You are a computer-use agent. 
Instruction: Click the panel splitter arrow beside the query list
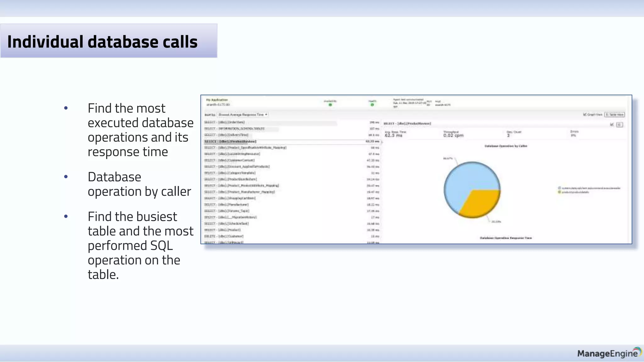tap(382, 142)
